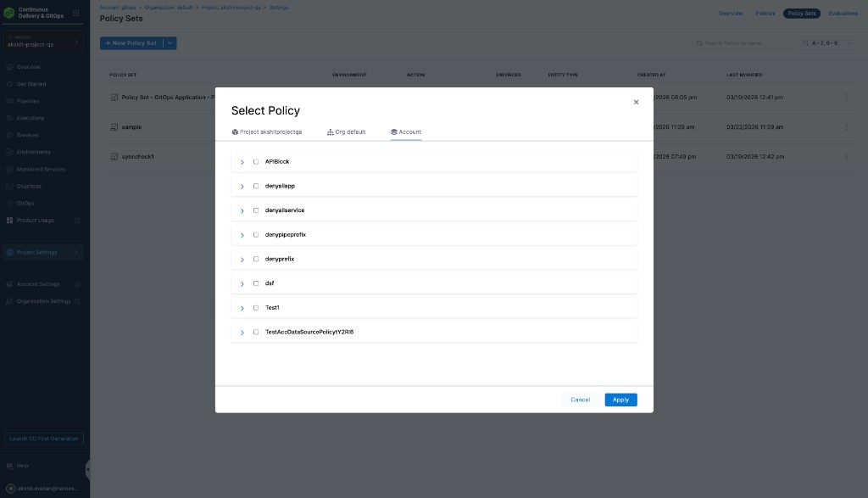The height and width of the screenshot is (498, 868).
Task: Click the Continuous Delivery & GitOps logo
Action: coord(34,14)
